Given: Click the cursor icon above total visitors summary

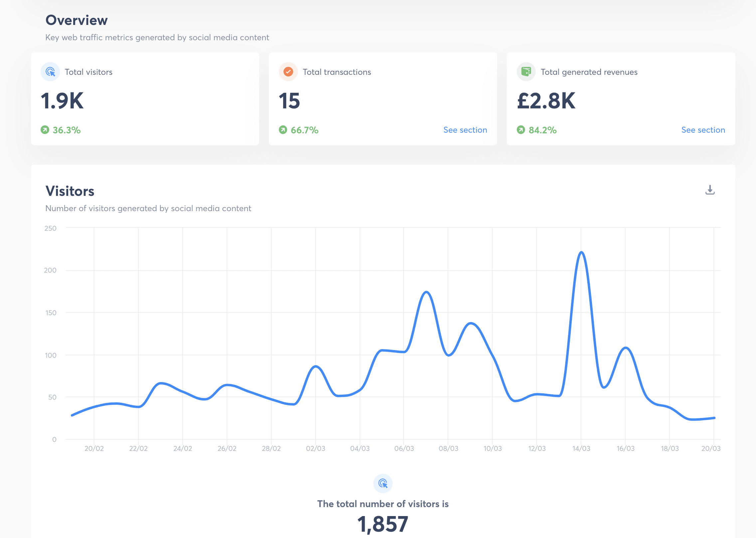Looking at the screenshot, I should pyautogui.click(x=383, y=483).
